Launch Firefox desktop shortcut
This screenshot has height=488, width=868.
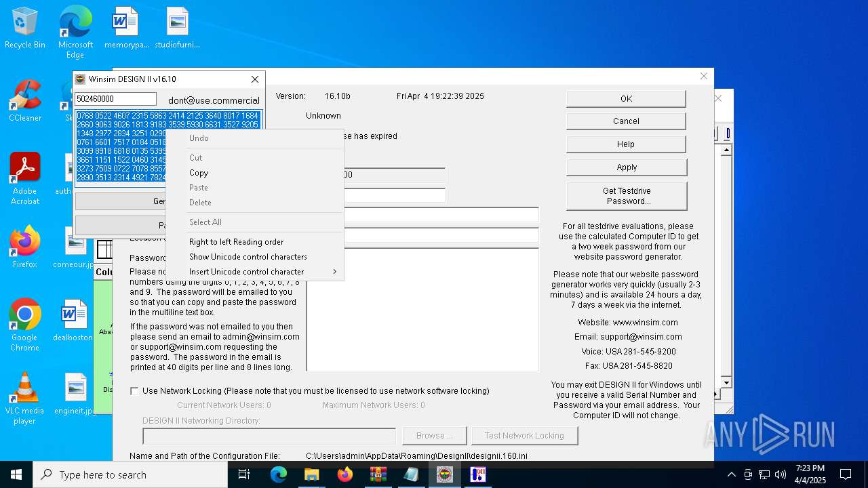(25, 247)
